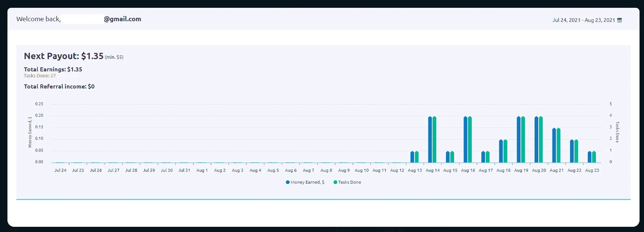Click the Aug 10 x-axis label
This screenshot has width=644, height=232.
tap(361, 170)
